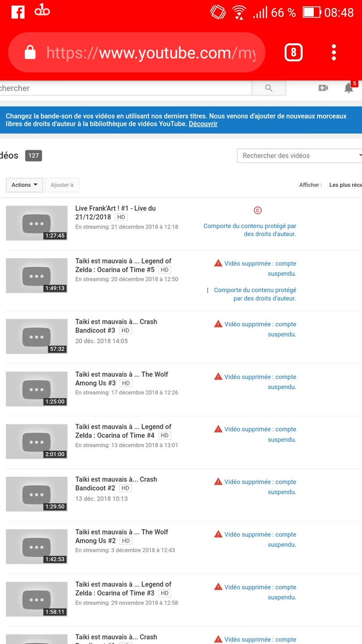Screen dimensions: 362x644
Task: Open the notifications bell with 5 alerts
Action: 349,87
